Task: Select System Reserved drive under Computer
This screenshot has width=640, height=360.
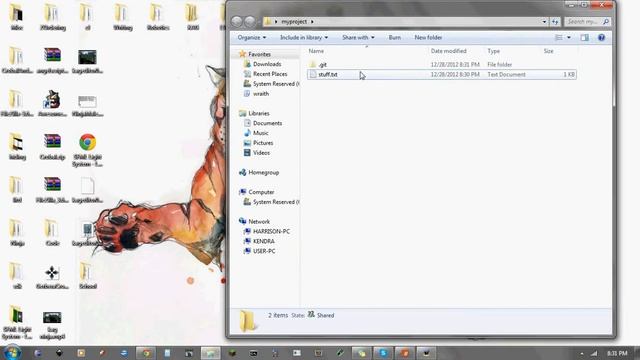Action: coord(271,202)
